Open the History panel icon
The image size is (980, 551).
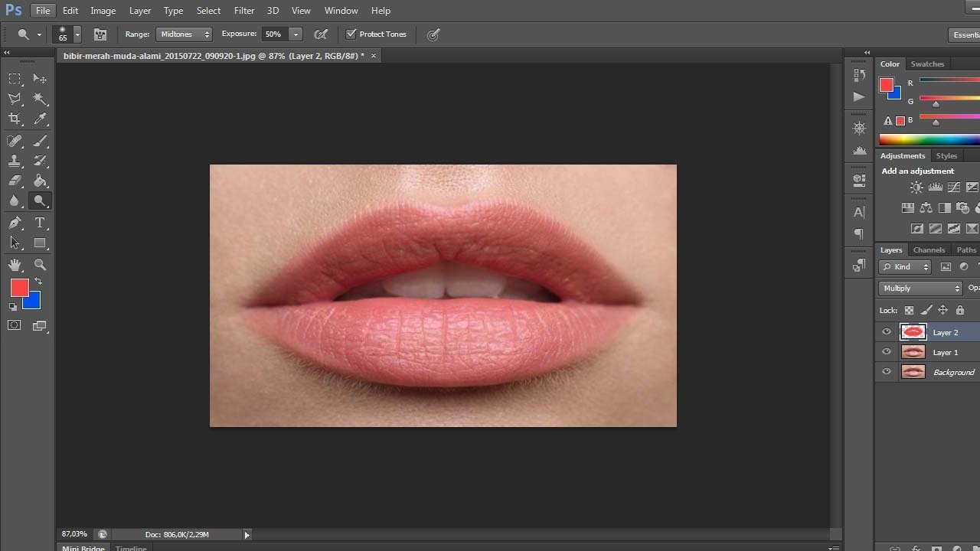click(859, 75)
